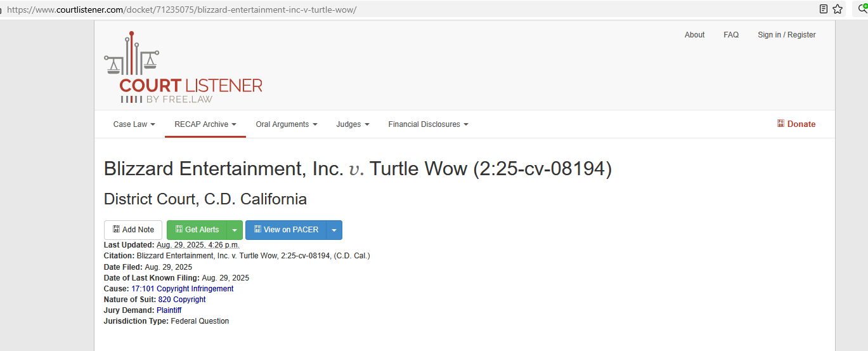
Task: Toggle reader view icon in address bar
Action: pyautogui.click(x=824, y=9)
